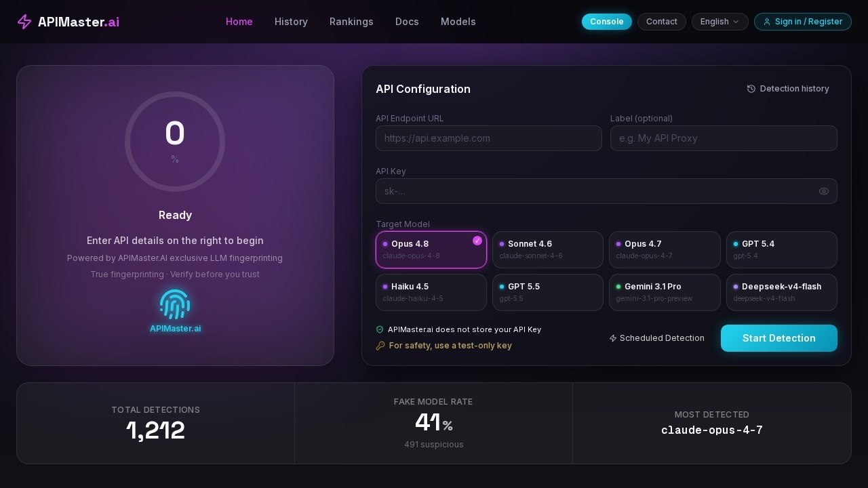Screen dimensions: 868x488
Task: Select Haiku 4.5 as target model
Action: (431, 292)
